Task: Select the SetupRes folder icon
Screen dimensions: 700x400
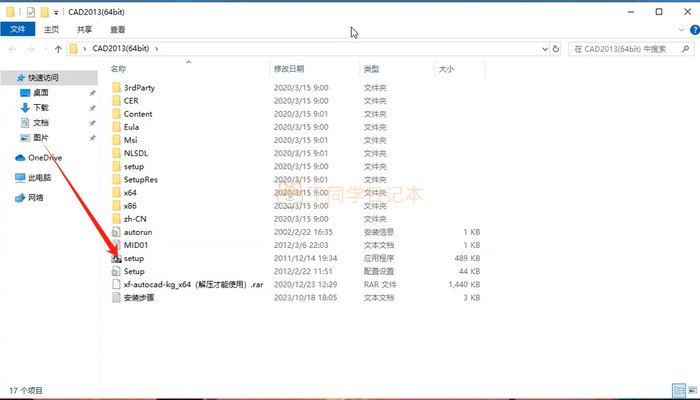Action: pos(117,179)
